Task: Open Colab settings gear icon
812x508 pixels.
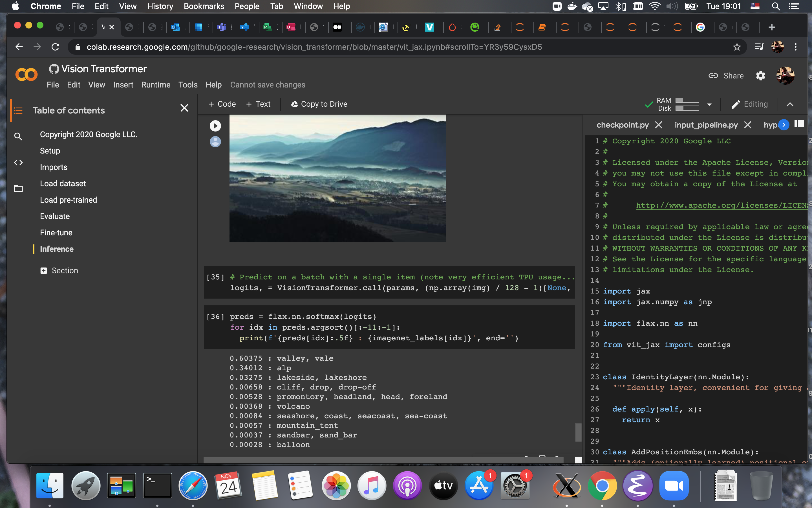Action: (760, 76)
